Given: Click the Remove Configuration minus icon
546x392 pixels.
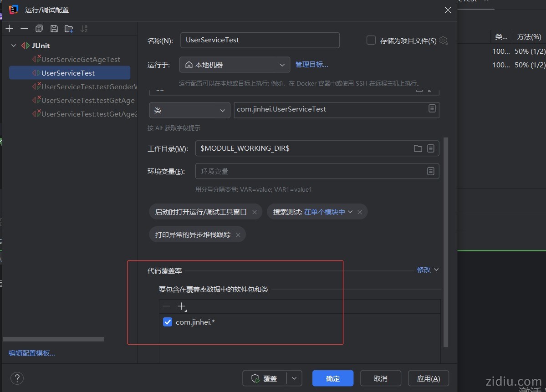Looking at the screenshot, I should point(24,29).
